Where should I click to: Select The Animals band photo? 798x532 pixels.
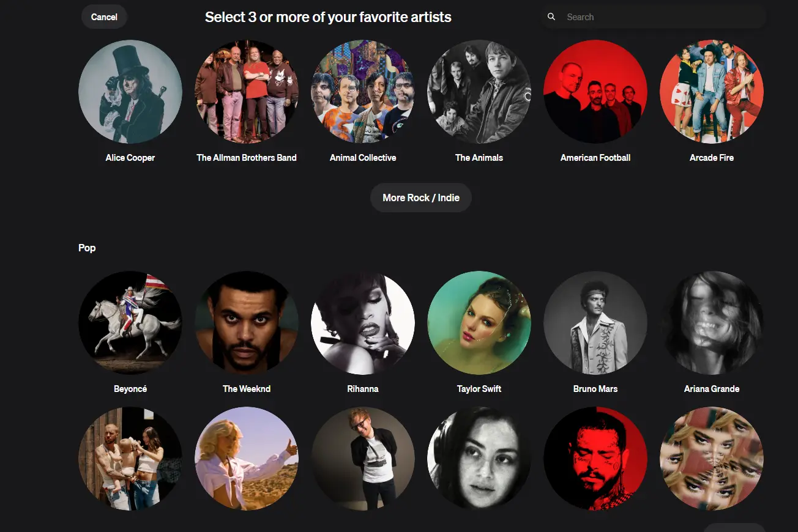point(479,92)
